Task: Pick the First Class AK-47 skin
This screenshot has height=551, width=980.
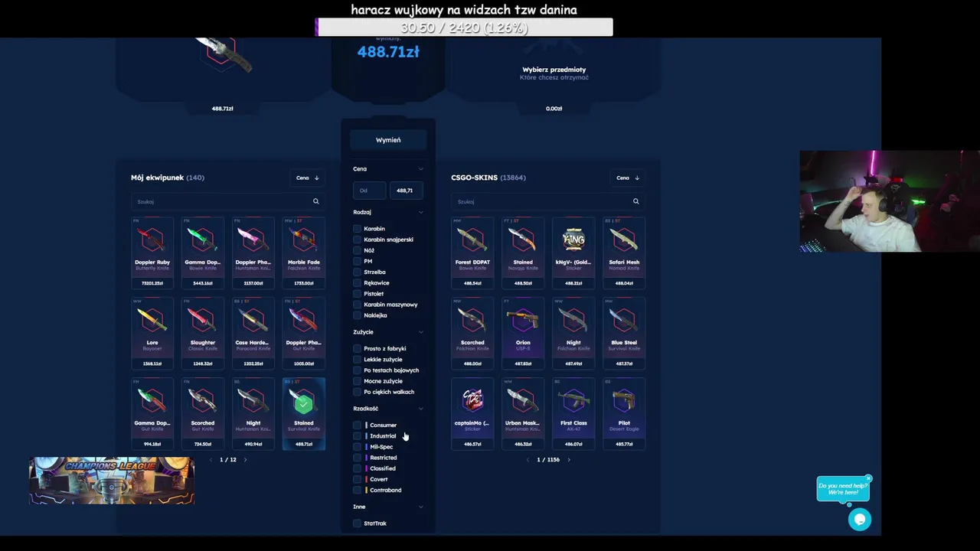Action: (x=573, y=413)
